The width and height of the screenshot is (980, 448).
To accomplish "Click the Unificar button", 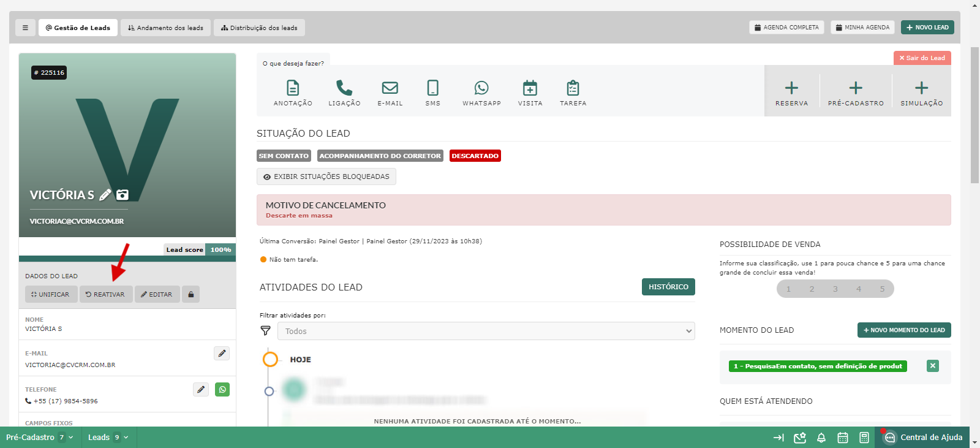I will tap(51, 294).
